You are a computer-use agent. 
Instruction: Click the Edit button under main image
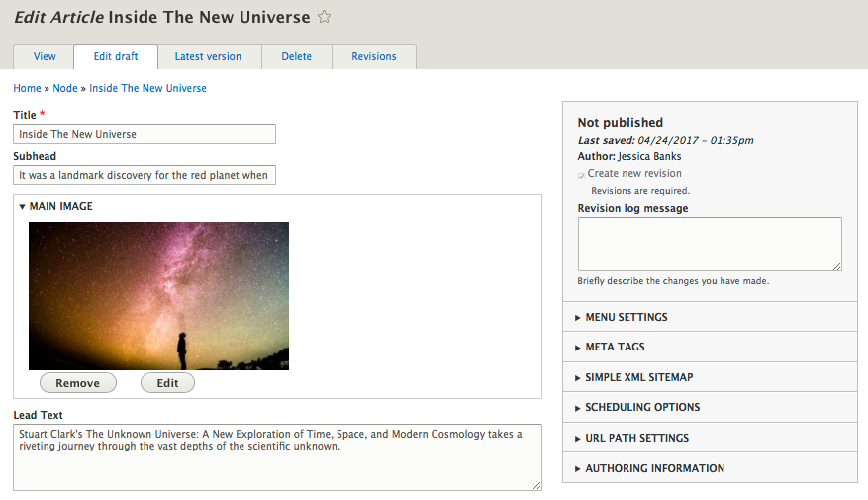(167, 383)
